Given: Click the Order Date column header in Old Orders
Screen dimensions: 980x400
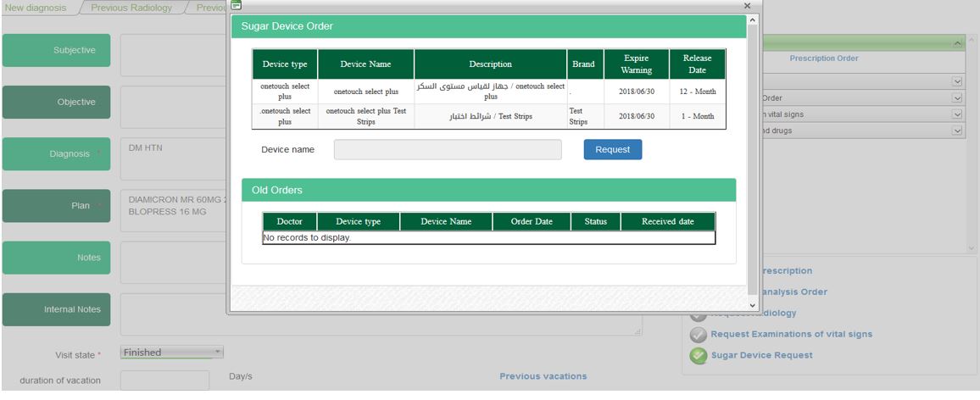Looking at the screenshot, I should [532, 222].
